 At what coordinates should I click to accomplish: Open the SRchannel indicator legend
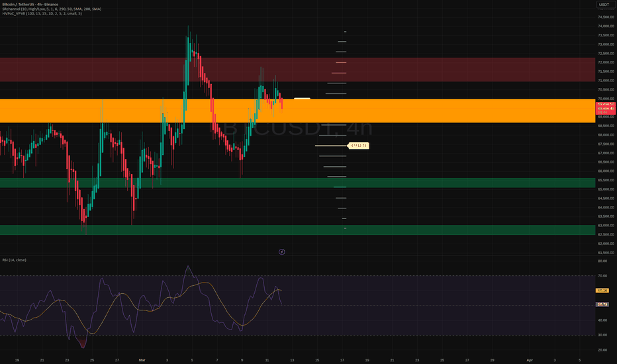pyautogui.click(x=52, y=9)
